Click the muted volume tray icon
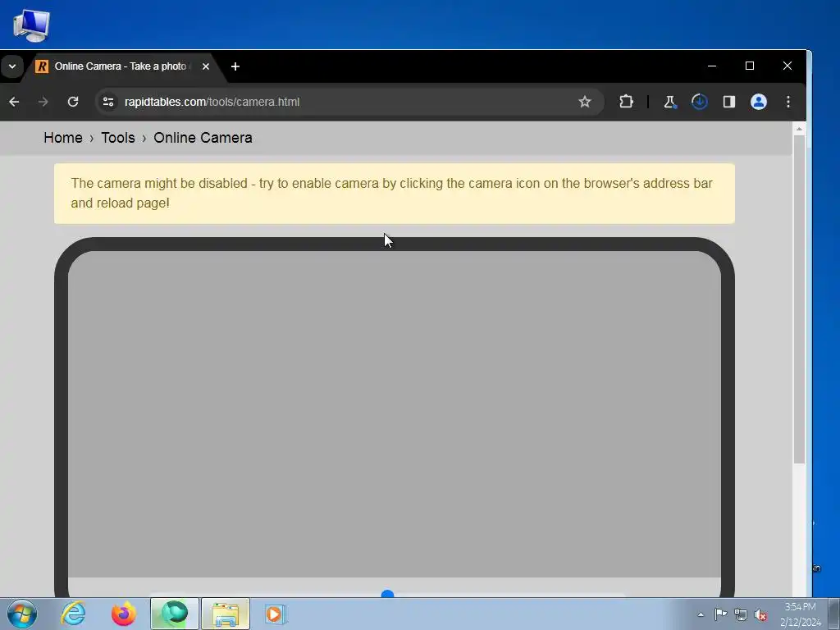The image size is (840, 630). [x=760, y=614]
